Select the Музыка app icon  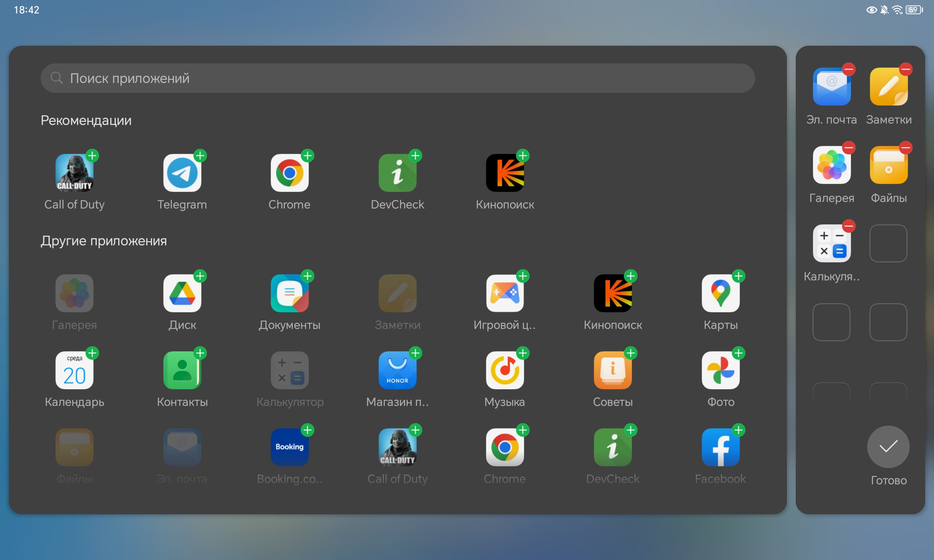pyautogui.click(x=505, y=371)
